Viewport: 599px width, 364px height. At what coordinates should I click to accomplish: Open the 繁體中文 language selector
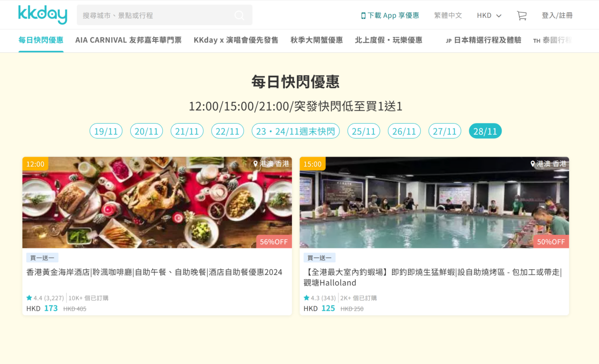(448, 15)
